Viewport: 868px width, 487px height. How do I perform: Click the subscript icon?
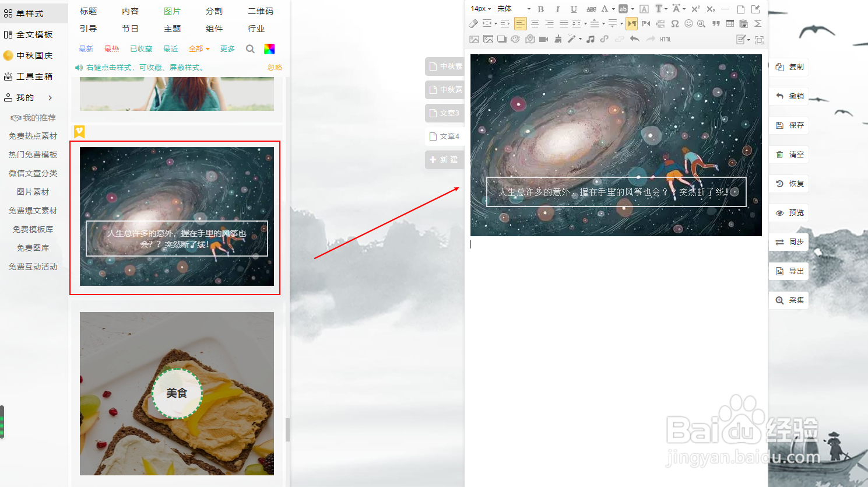click(711, 9)
